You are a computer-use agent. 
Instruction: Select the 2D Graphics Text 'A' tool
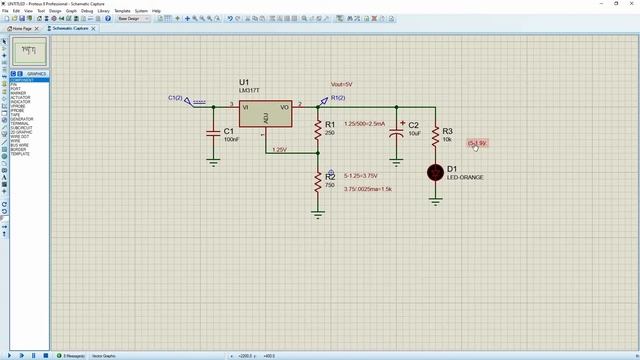pos(4,178)
